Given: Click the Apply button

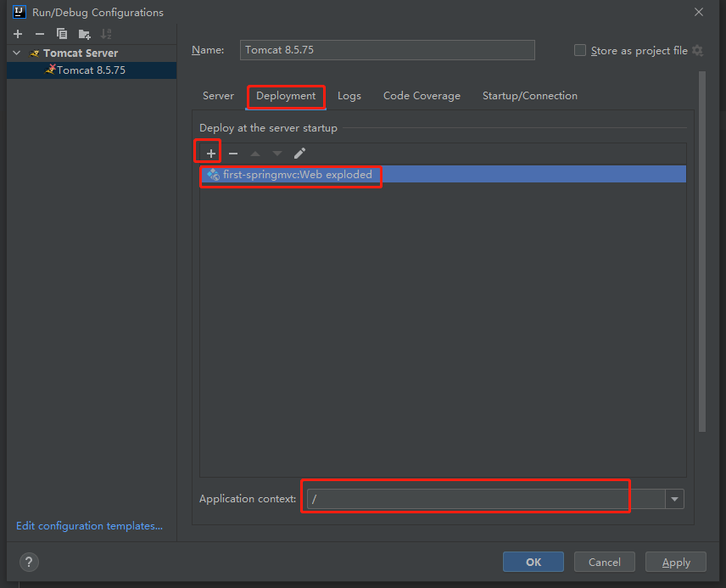Looking at the screenshot, I should tap(675, 562).
